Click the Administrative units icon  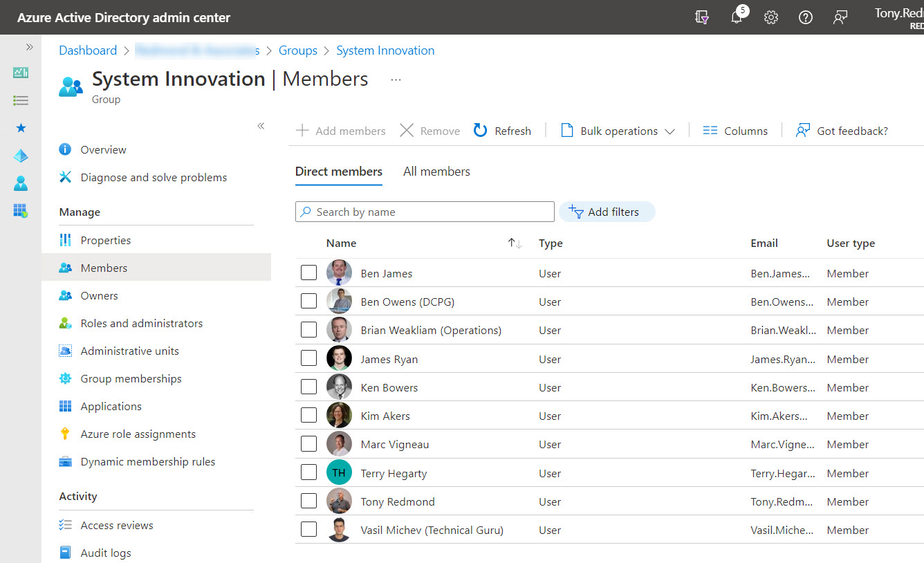tap(65, 351)
